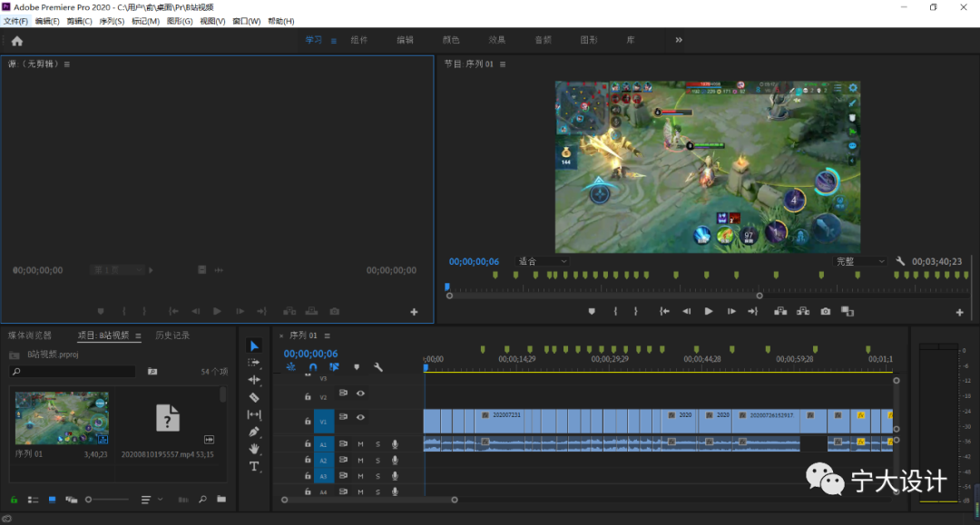
Task: Select the Ripple Edit tool
Action: [254, 380]
